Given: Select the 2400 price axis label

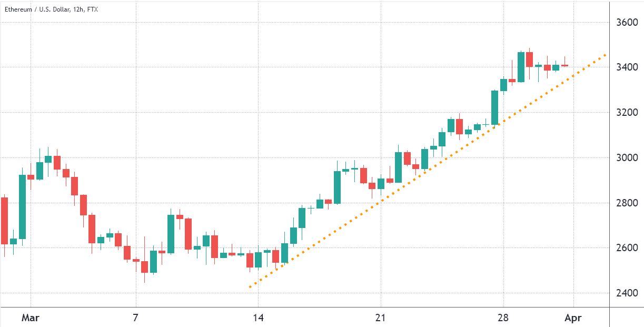Looking at the screenshot, I should pyautogui.click(x=627, y=293).
